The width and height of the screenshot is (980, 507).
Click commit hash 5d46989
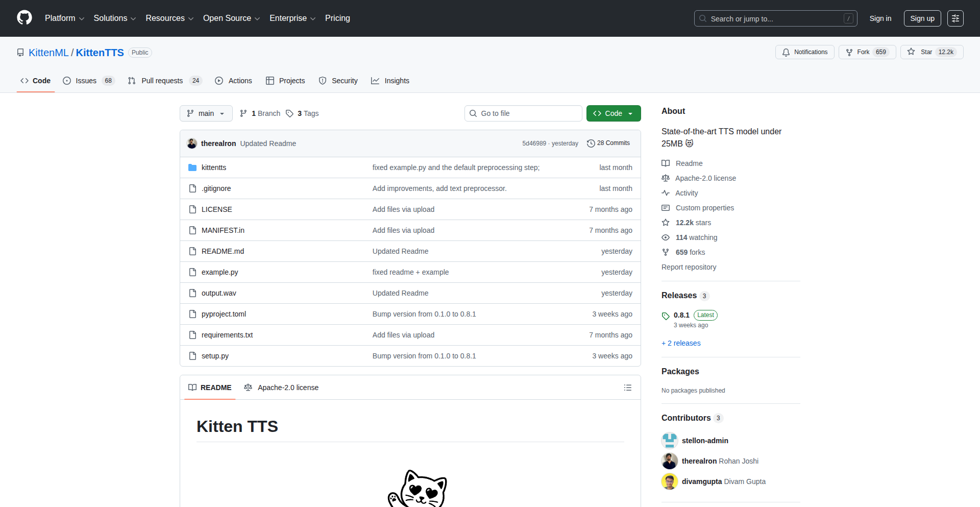(x=534, y=143)
